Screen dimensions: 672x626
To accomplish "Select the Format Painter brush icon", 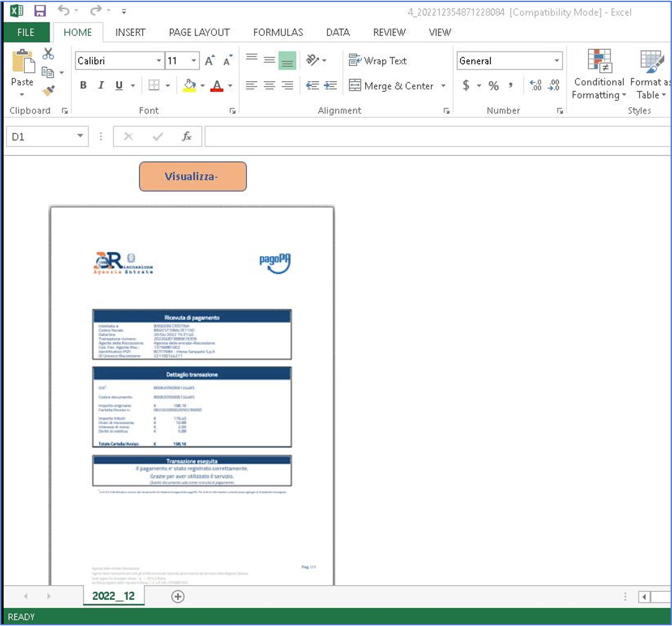I will pyautogui.click(x=48, y=90).
